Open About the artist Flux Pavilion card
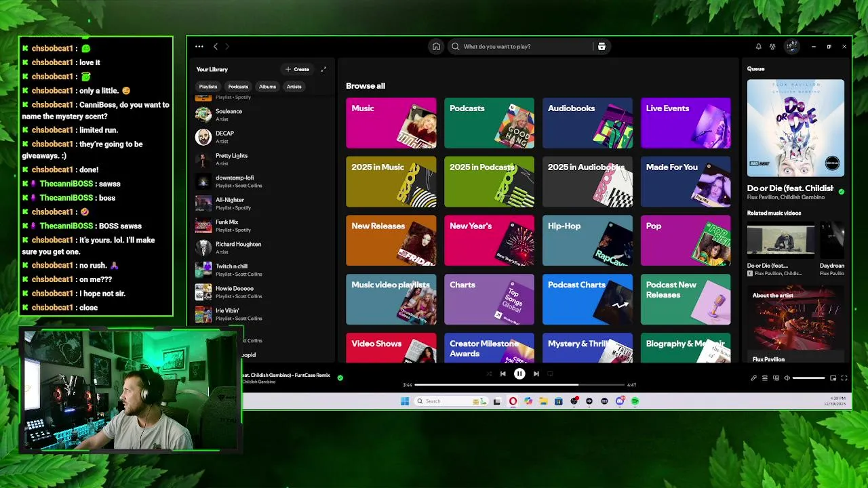Image resolution: width=868 pixels, height=488 pixels. [x=795, y=324]
